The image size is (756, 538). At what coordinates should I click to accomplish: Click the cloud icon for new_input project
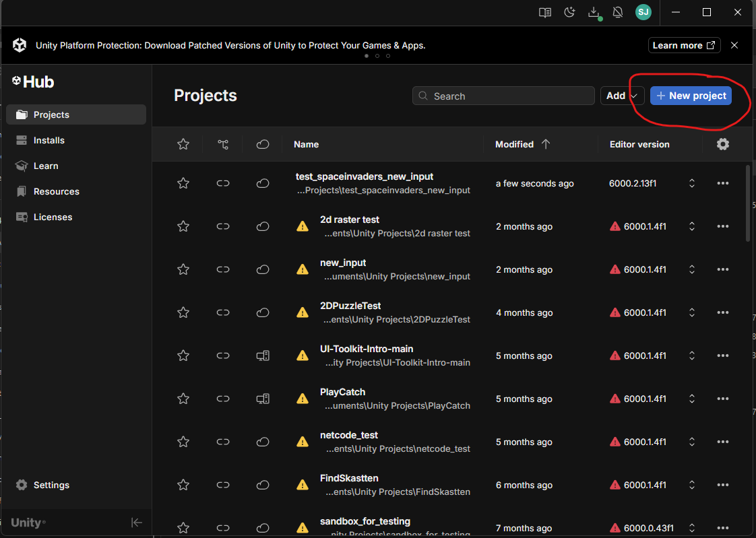tap(263, 269)
